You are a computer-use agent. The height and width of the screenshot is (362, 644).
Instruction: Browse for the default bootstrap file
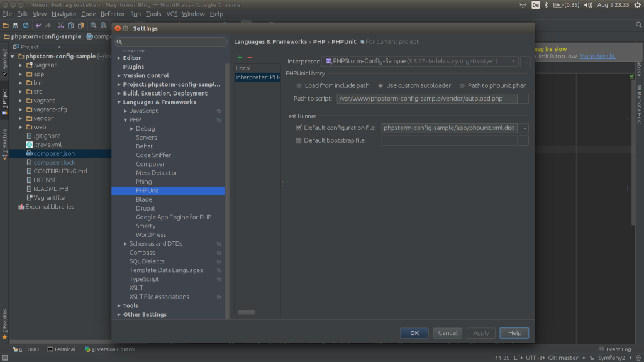point(524,140)
